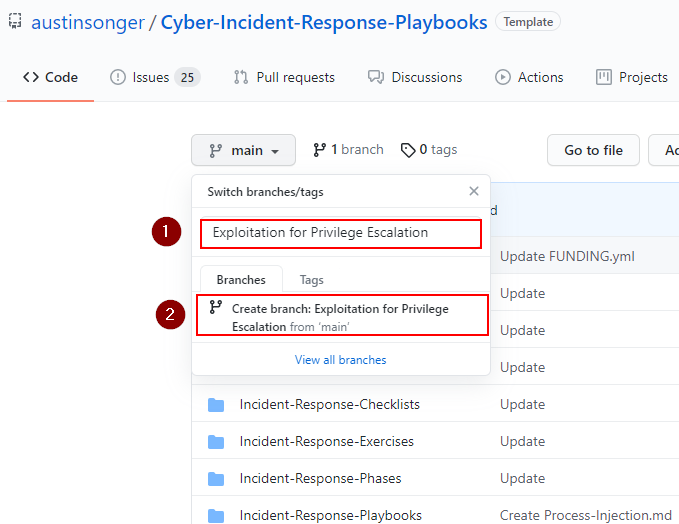Create branch Exploitation for Privilege Escalation
Image resolution: width=679 pixels, height=524 pixels.
coord(340,317)
